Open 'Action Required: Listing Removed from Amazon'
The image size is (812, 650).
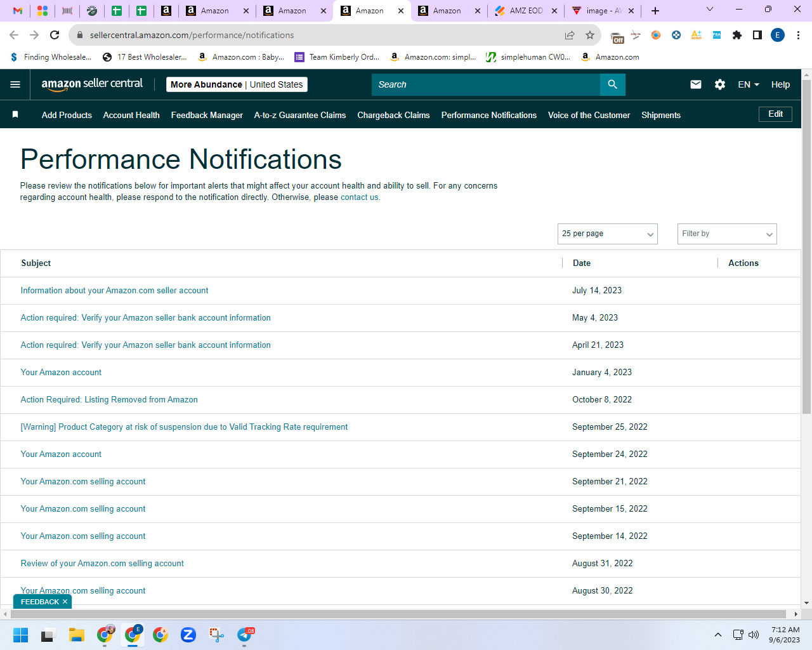click(109, 400)
